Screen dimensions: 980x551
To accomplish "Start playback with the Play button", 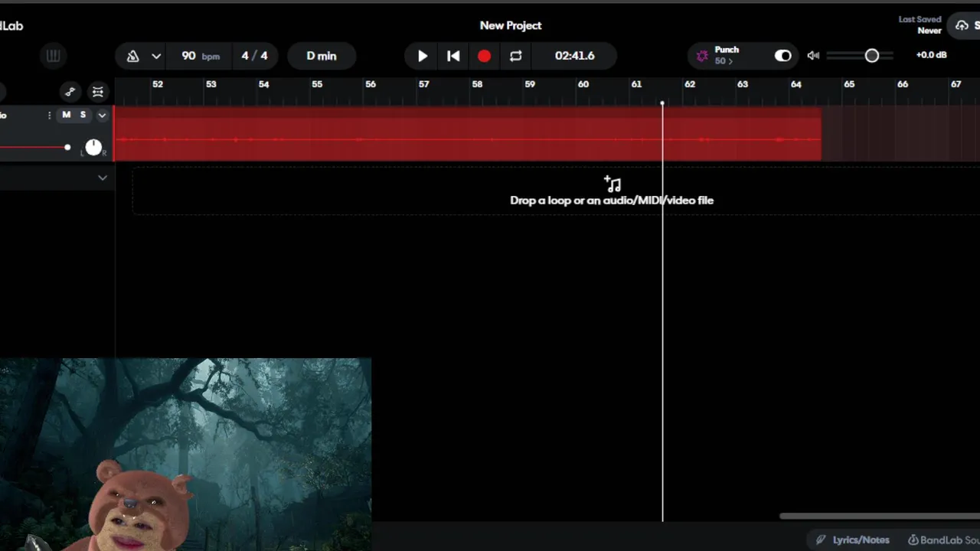I will pyautogui.click(x=422, y=56).
